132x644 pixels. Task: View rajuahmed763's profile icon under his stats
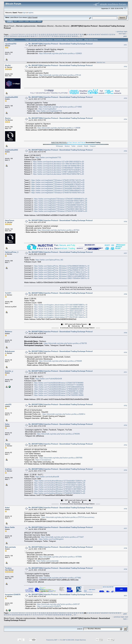[x=6, y=59]
